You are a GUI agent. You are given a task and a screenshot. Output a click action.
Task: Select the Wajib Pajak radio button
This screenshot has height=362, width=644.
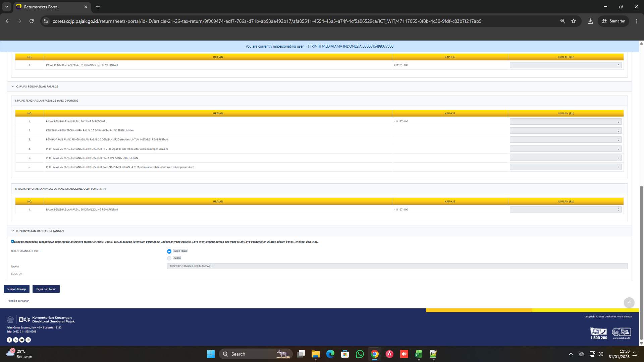[169, 251]
